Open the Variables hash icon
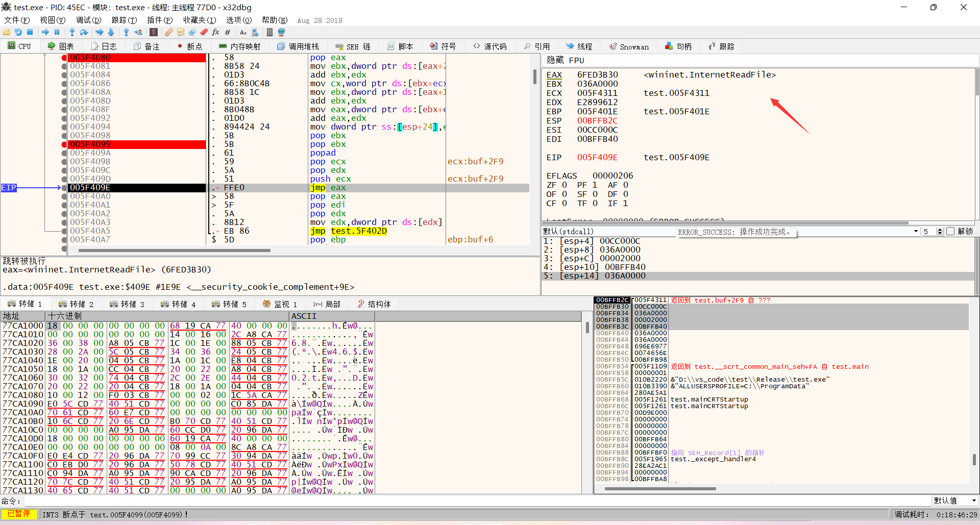 (x=228, y=32)
